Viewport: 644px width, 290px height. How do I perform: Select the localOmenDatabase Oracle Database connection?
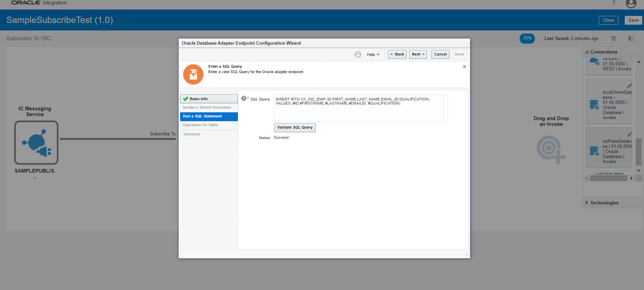609,102
